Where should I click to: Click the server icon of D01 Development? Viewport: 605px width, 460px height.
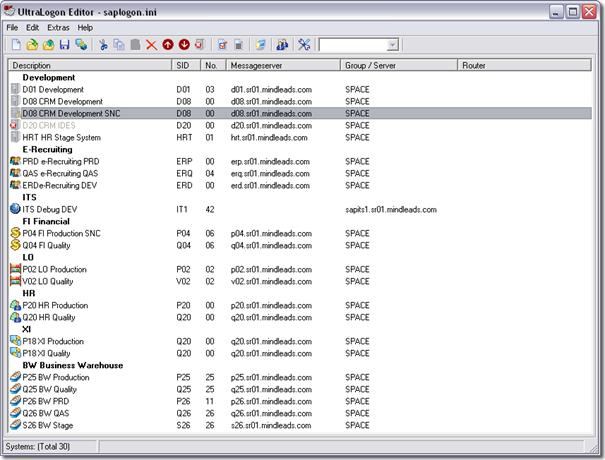click(15, 89)
